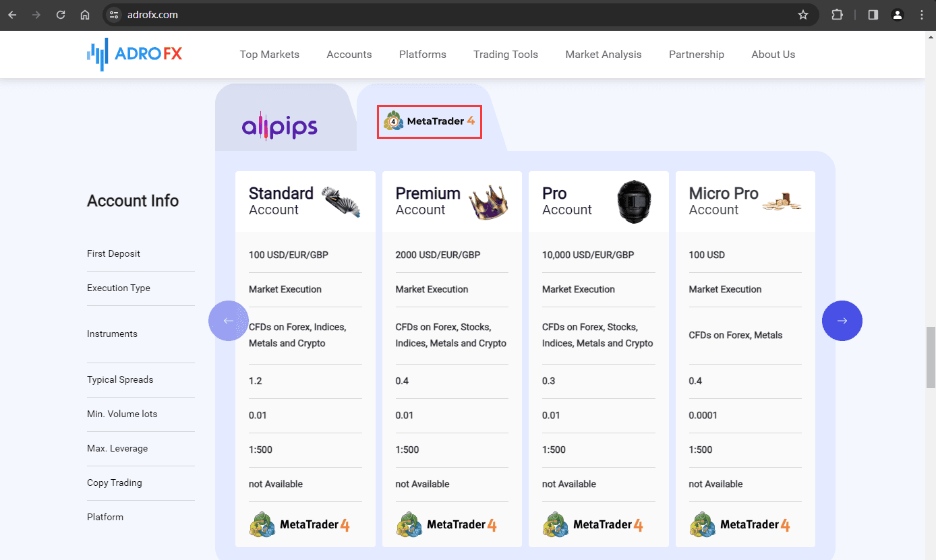Click the 100 USD/EUR/GBP deposit value
936x560 pixels.
(289, 255)
